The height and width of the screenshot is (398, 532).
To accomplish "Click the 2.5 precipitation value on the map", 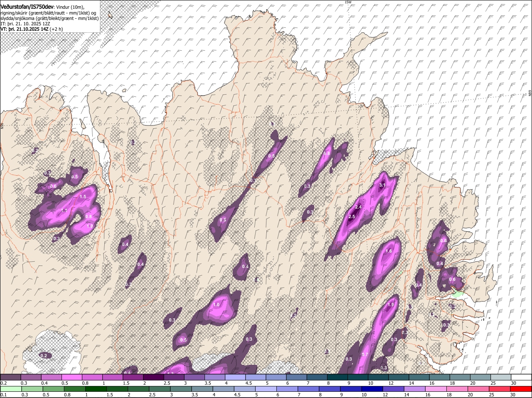I will click(352, 217).
